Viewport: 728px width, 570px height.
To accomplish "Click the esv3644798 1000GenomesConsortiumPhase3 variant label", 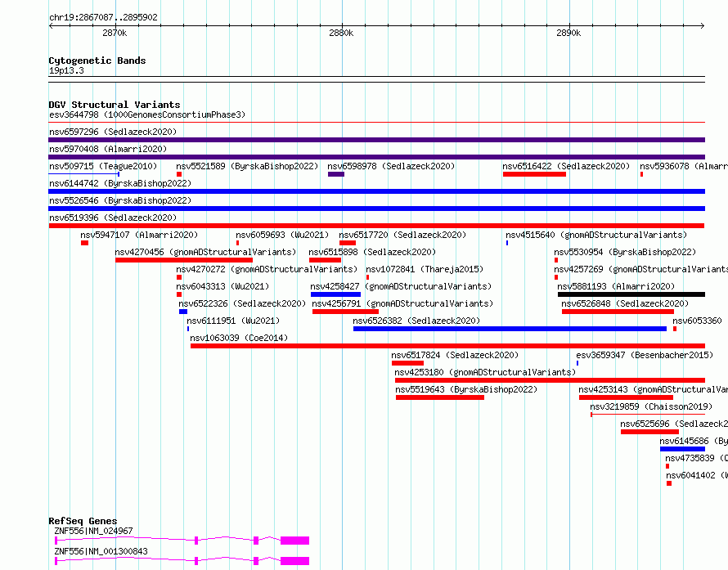I will [147, 114].
